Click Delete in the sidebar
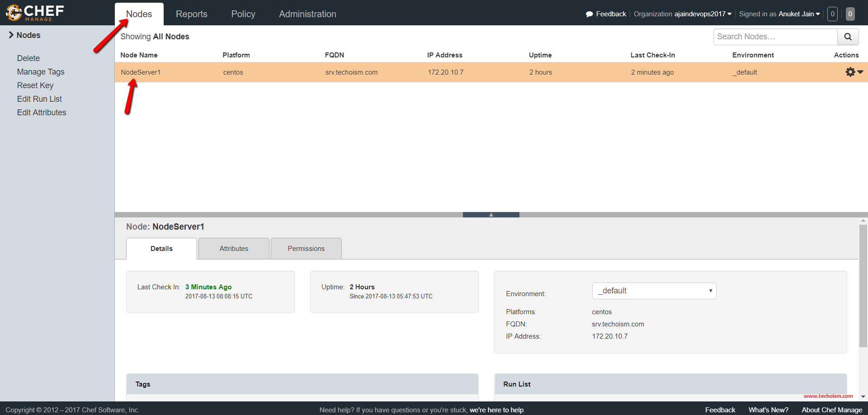The image size is (868, 415). pyautogui.click(x=28, y=58)
